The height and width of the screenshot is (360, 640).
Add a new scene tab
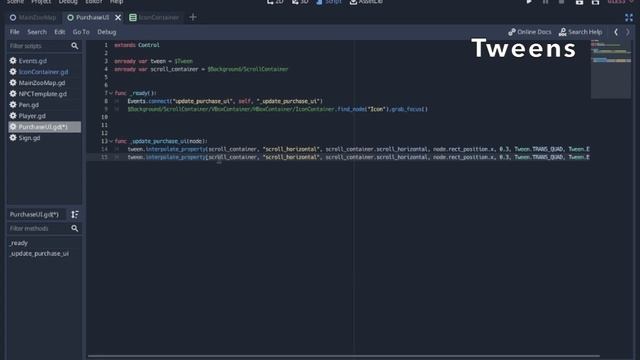(193, 17)
